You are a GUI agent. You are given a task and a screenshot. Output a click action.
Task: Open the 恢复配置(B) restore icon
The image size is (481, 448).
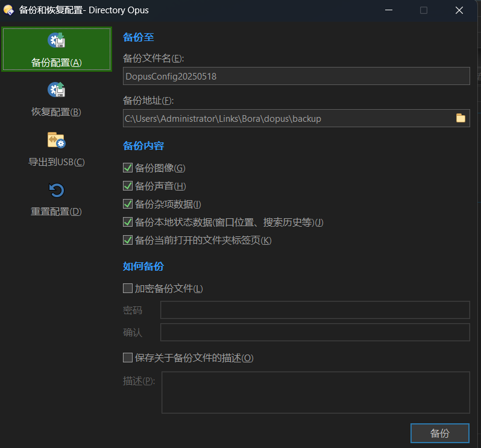coord(57,90)
